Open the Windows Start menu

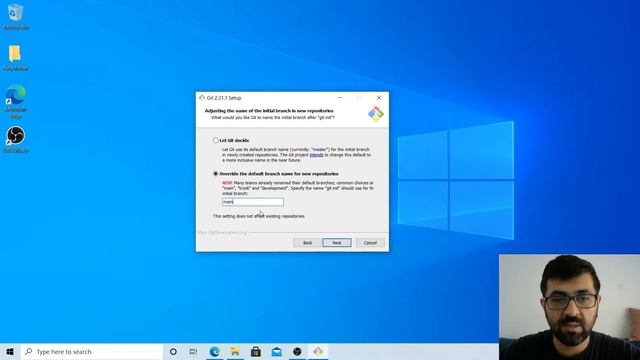10,351
